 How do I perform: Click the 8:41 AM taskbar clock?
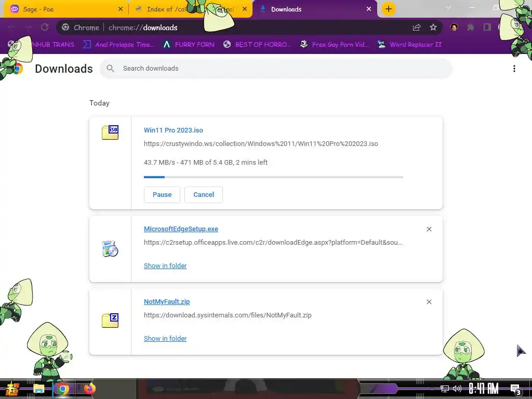(484, 389)
